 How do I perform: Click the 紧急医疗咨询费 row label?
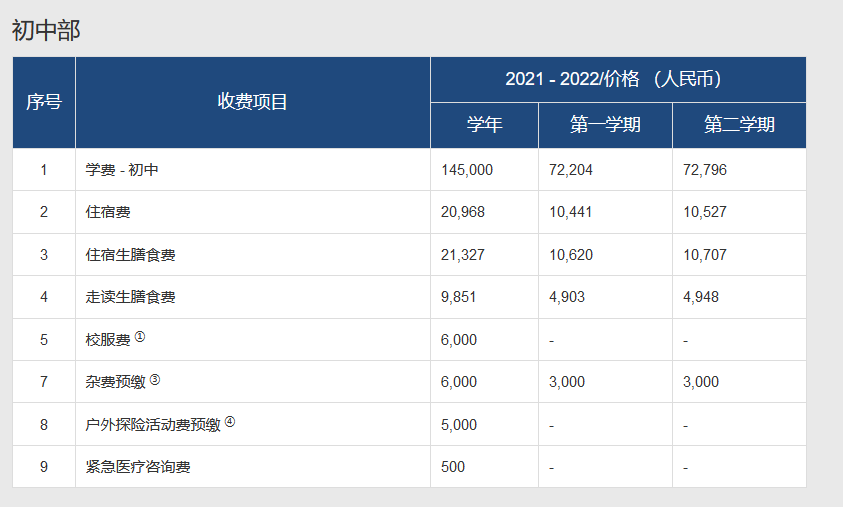click(138, 467)
